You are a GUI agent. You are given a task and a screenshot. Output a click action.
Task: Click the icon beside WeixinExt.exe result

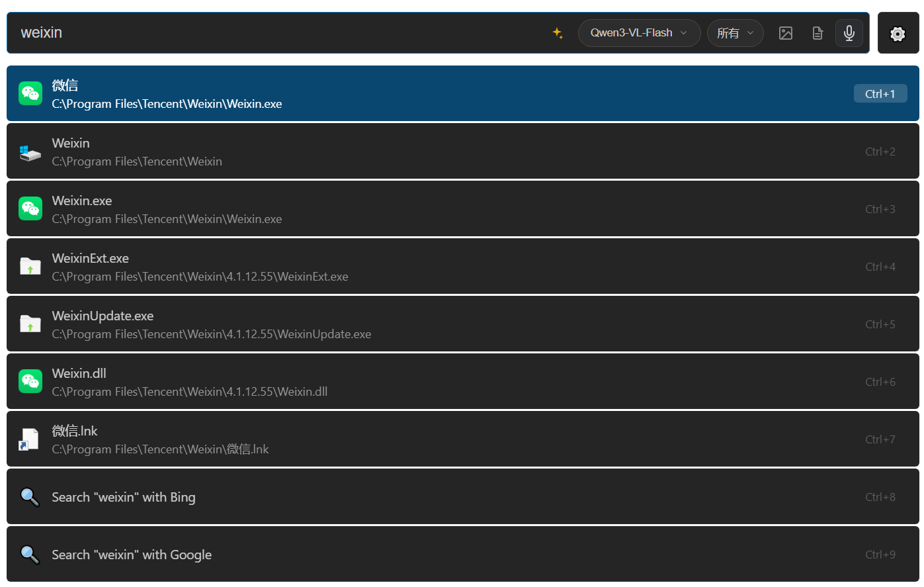(x=30, y=266)
